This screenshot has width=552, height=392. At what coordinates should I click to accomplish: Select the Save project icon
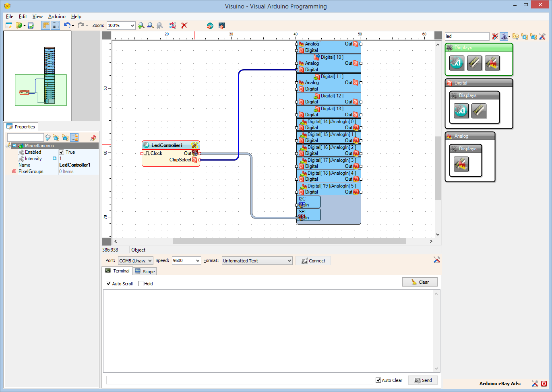[x=30, y=25]
